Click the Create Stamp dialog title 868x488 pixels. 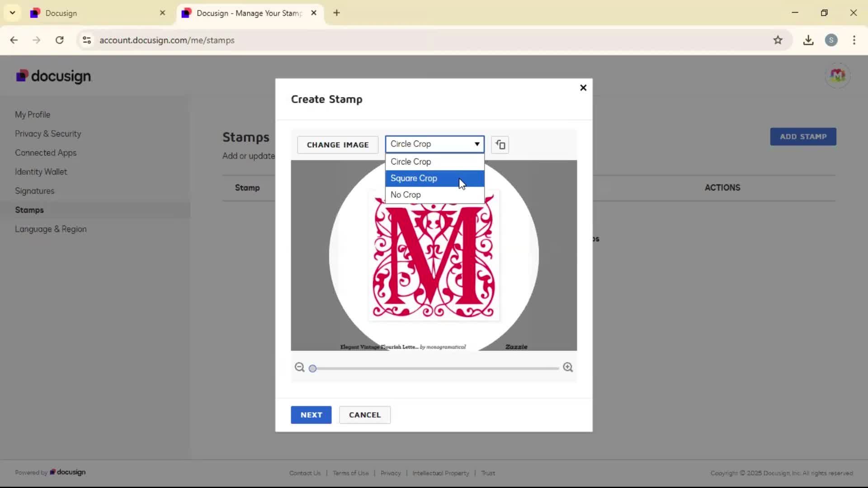tap(326, 99)
